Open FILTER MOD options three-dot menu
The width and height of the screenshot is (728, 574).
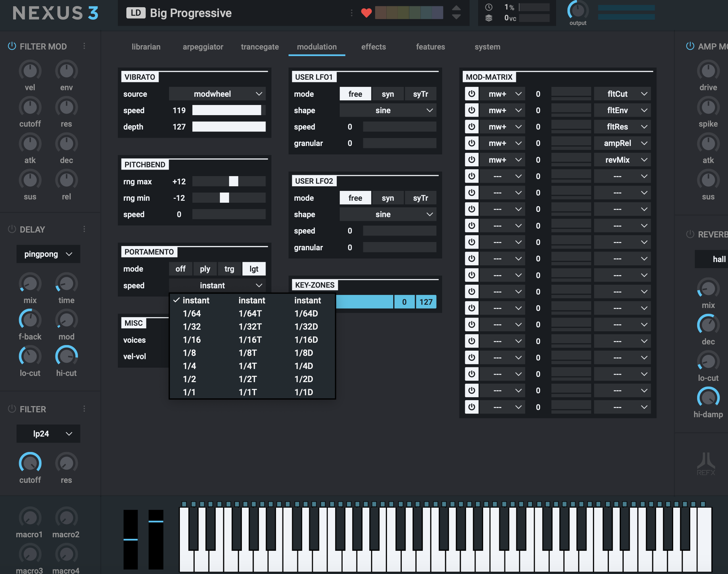click(84, 46)
